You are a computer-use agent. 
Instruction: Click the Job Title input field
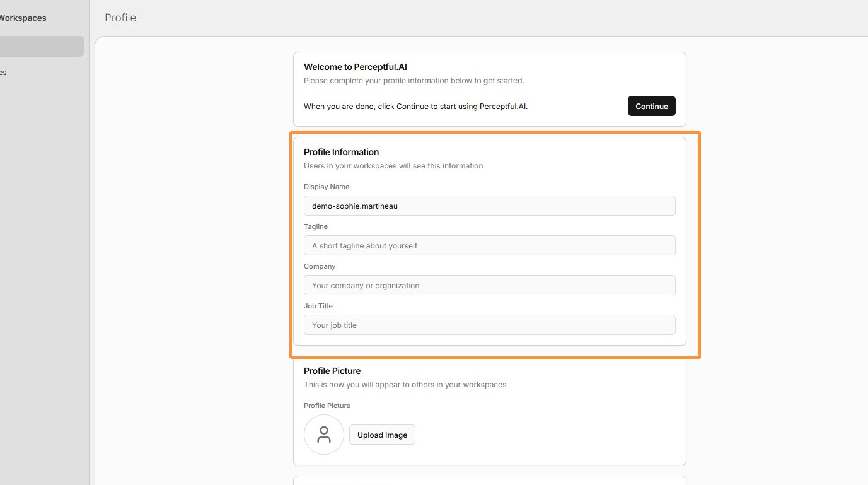(489, 325)
